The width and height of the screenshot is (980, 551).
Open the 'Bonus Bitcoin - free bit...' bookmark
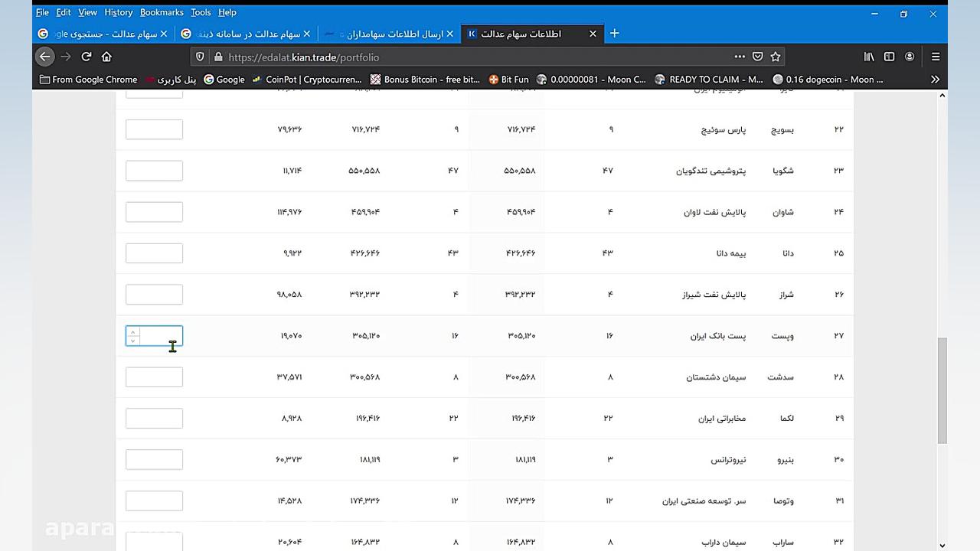coord(425,80)
